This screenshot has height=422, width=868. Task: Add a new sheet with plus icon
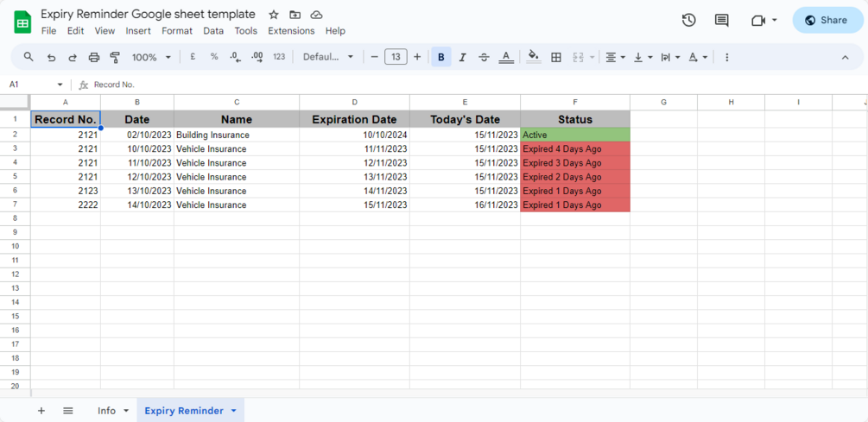click(41, 411)
